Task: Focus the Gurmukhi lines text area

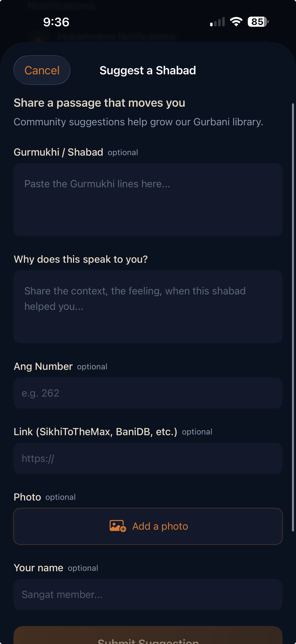Action: click(x=148, y=199)
